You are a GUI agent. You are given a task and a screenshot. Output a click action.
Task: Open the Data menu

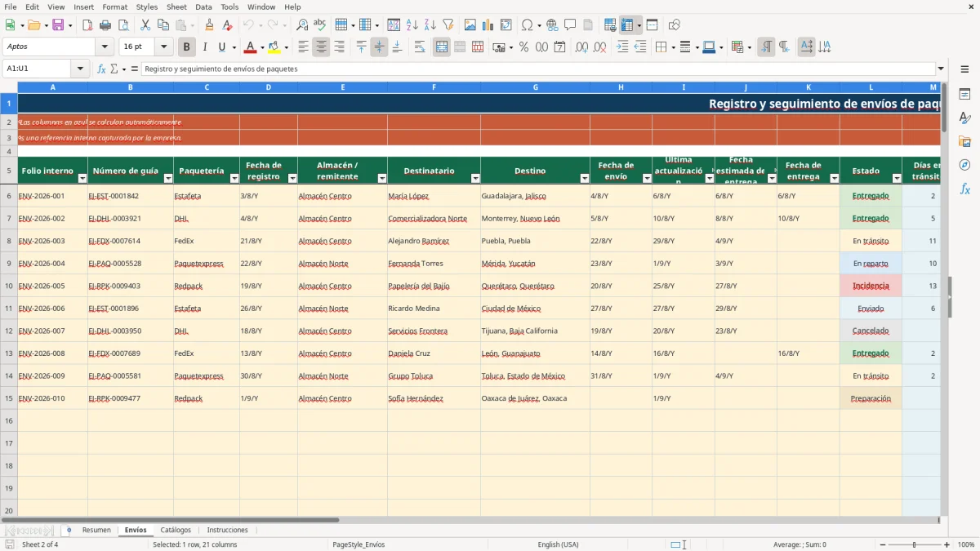pyautogui.click(x=203, y=7)
